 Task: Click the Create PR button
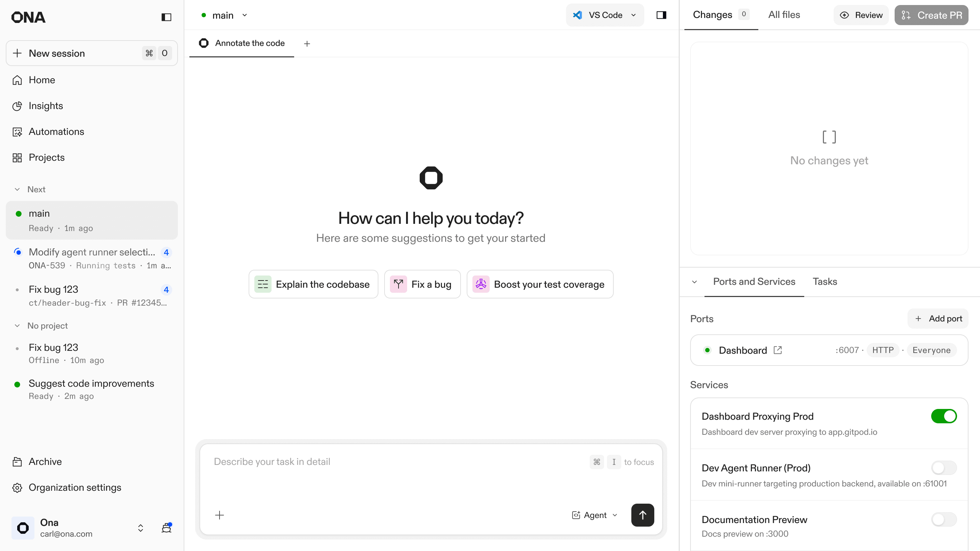(x=931, y=15)
